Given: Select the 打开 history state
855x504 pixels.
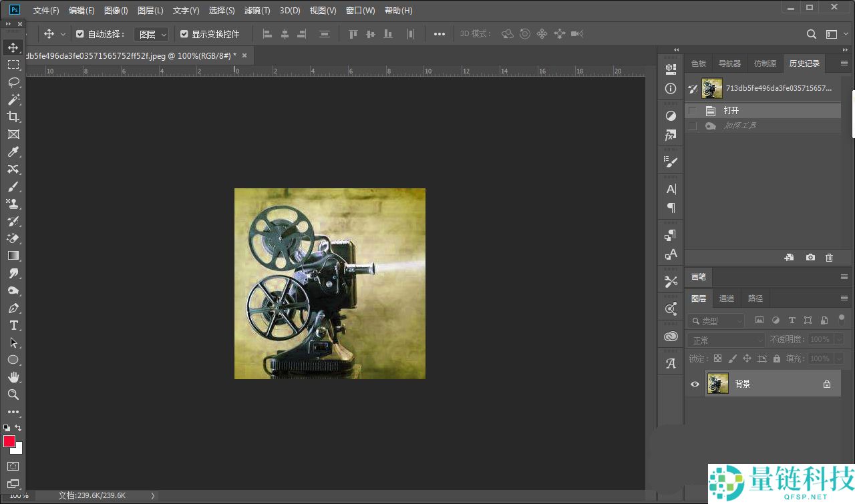Looking at the screenshot, I should (x=731, y=111).
